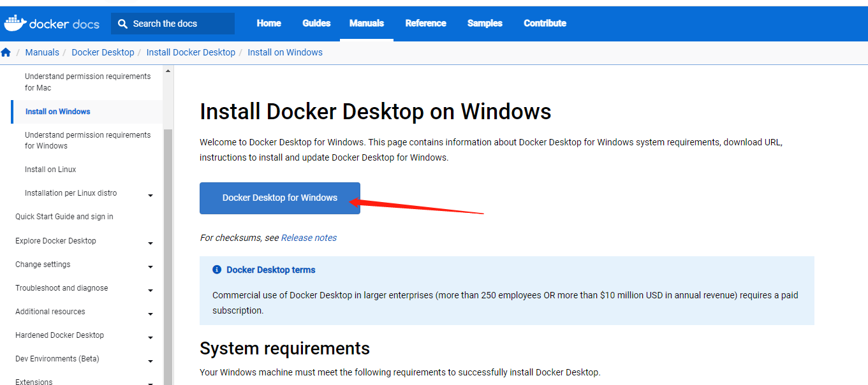The width and height of the screenshot is (868, 385).
Task: Click Install Docker Desktop breadcrumb link
Action: (191, 52)
